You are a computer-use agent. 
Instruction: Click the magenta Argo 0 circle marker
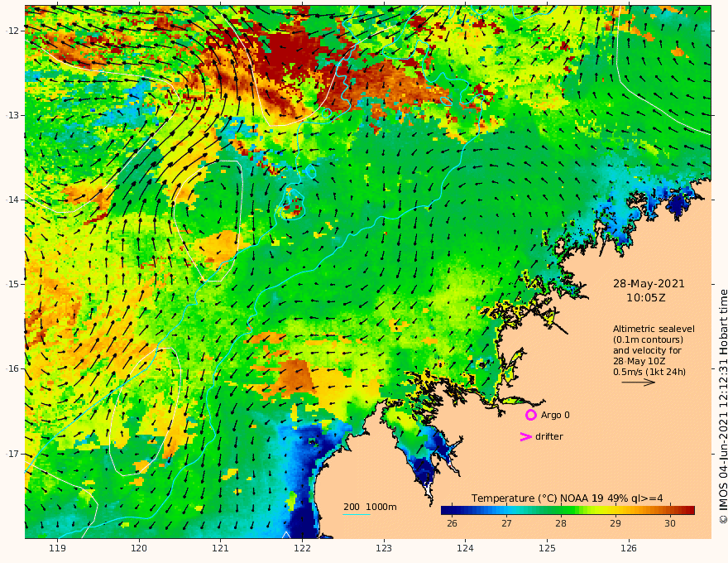click(x=530, y=415)
